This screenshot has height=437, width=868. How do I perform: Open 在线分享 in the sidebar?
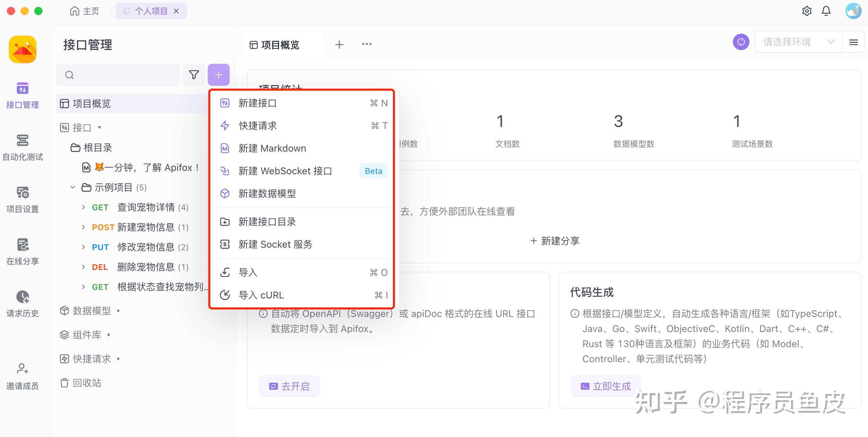coord(23,252)
